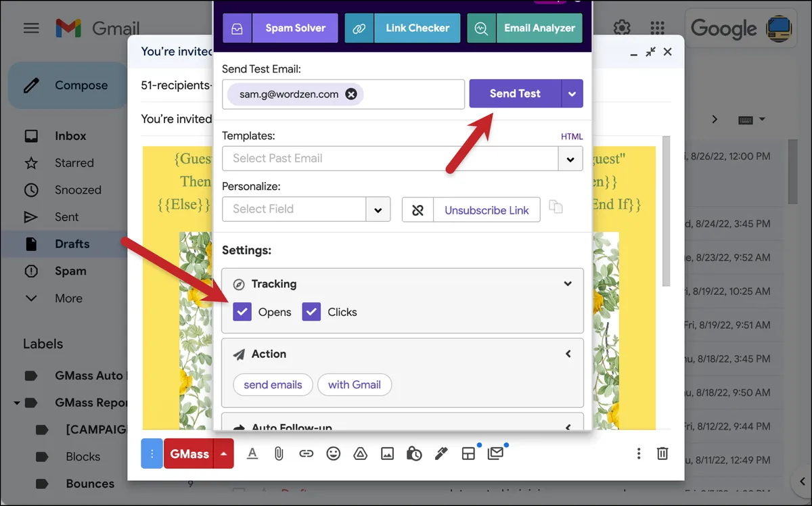Open the Drafts folder
812x506 pixels.
(72, 244)
